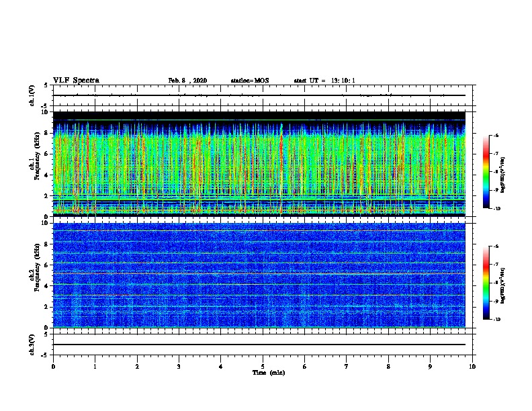This screenshot has width=532, height=411.
Task: Click the "10" tick on the time axis
Action: [472, 367]
